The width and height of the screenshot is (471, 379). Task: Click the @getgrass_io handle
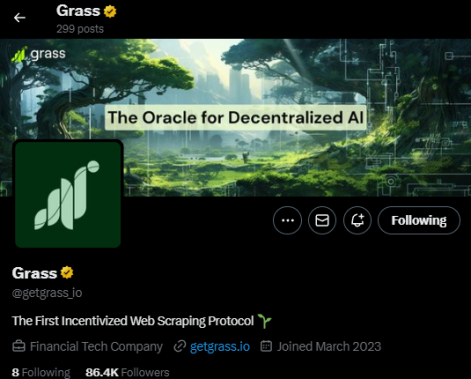coord(47,293)
